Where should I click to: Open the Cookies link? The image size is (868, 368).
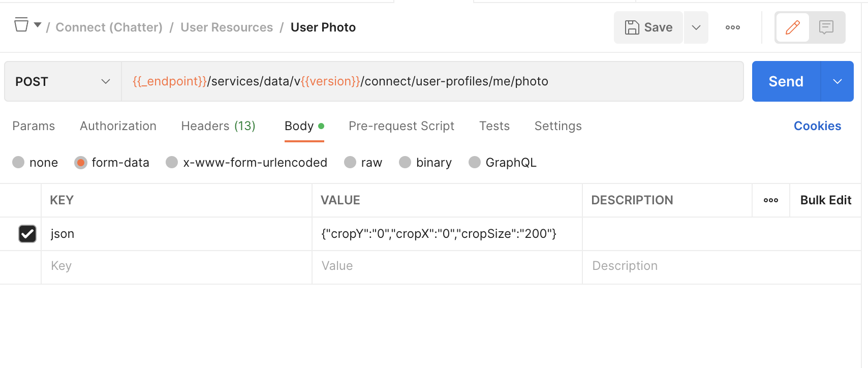[x=817, y=126]
